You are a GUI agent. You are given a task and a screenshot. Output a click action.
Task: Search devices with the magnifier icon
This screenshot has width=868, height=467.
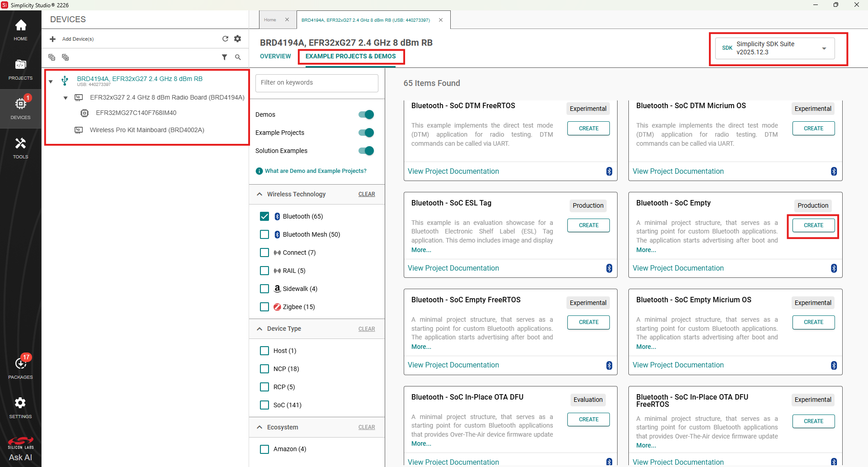coord(238,57)
